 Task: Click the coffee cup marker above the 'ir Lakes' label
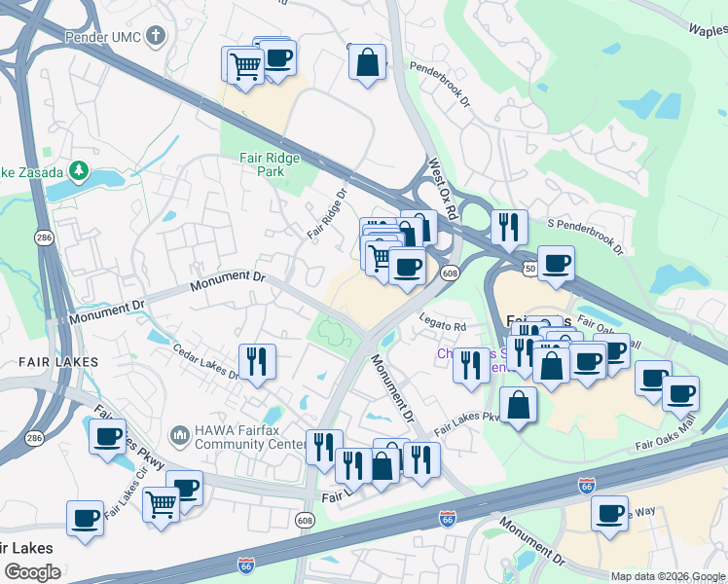pyautogui.click(x=85, y=519)
